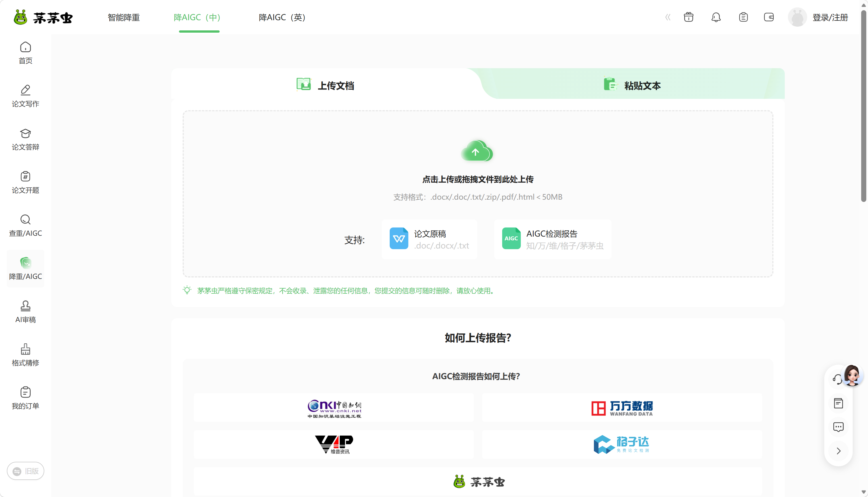The width and height of the screenshot is (868, 497).
Task: Open the wallet icon in header
Action: point(769,17)
